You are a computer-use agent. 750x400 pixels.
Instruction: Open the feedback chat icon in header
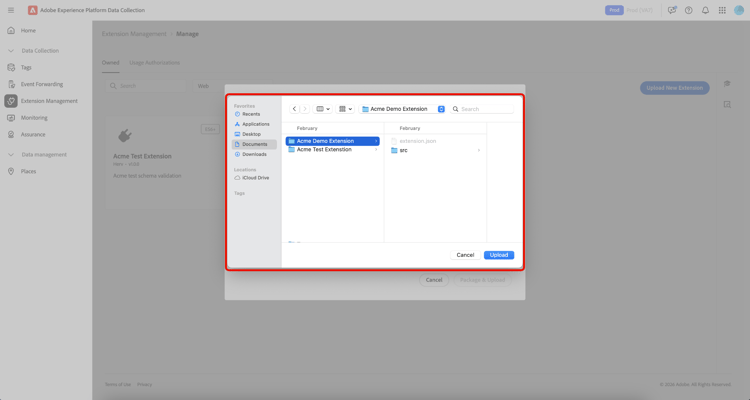pos(672,10)
